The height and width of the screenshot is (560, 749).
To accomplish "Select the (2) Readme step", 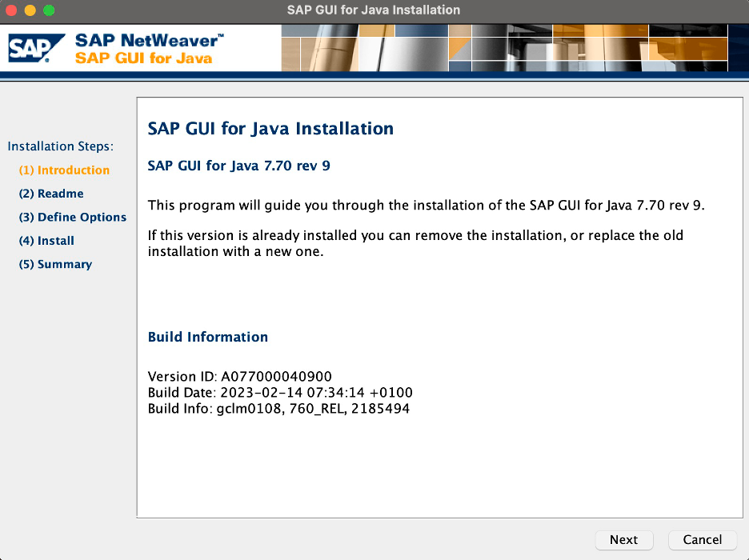I will pyautogui.click(x=51, y=194).
